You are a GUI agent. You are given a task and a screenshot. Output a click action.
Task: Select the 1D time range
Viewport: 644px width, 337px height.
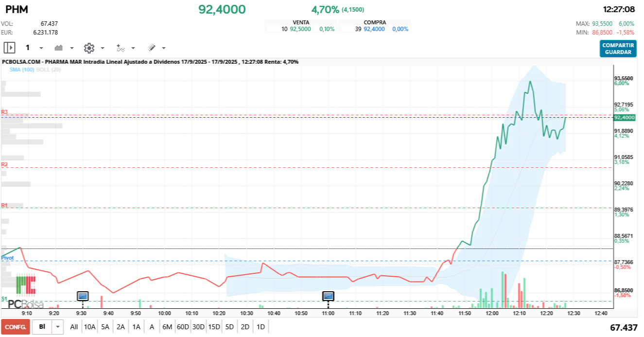click(x=261, y=327)
